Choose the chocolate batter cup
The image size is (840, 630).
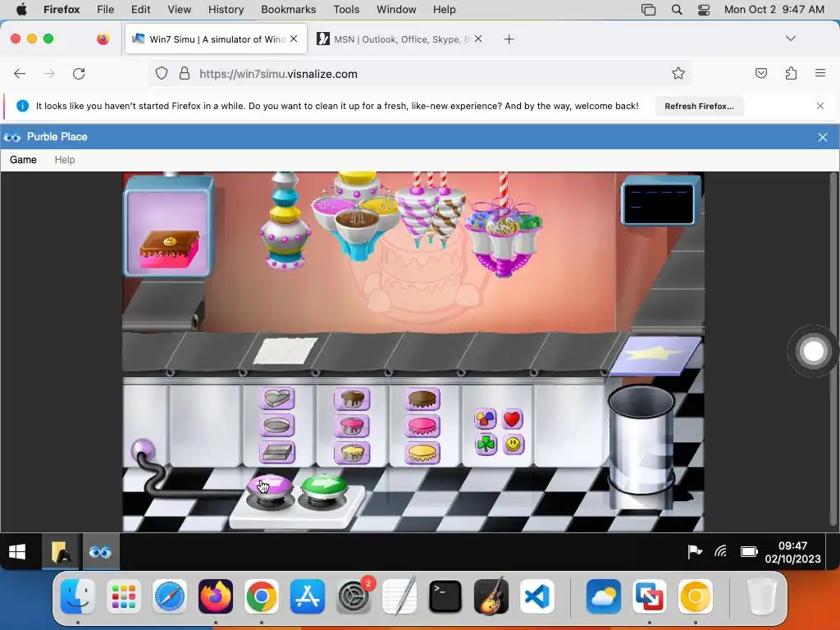(x=352, y=399)
